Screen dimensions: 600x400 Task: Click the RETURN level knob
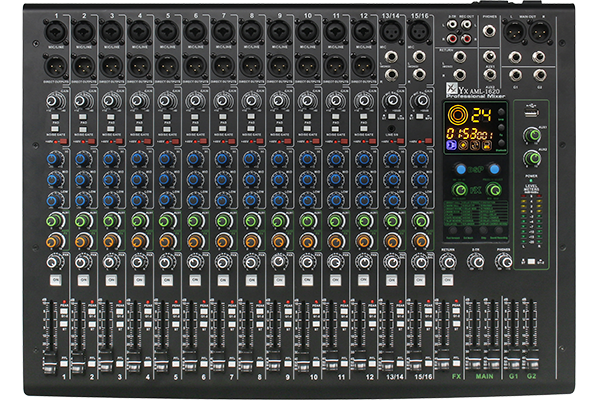[448, 262]
